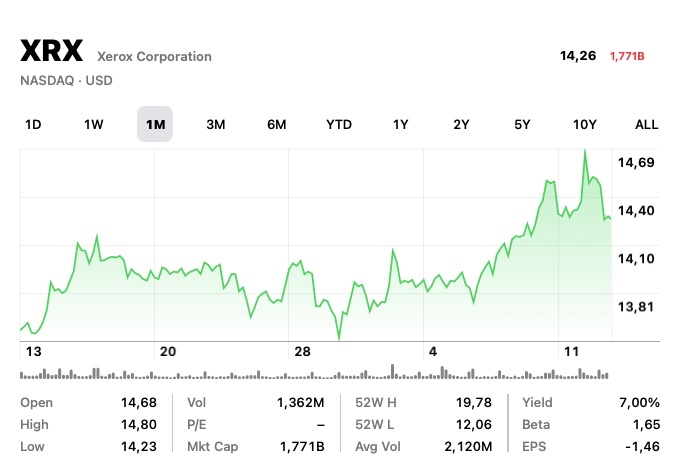Switch to the 6M range

pyautogui.click(x=277, y=125)
